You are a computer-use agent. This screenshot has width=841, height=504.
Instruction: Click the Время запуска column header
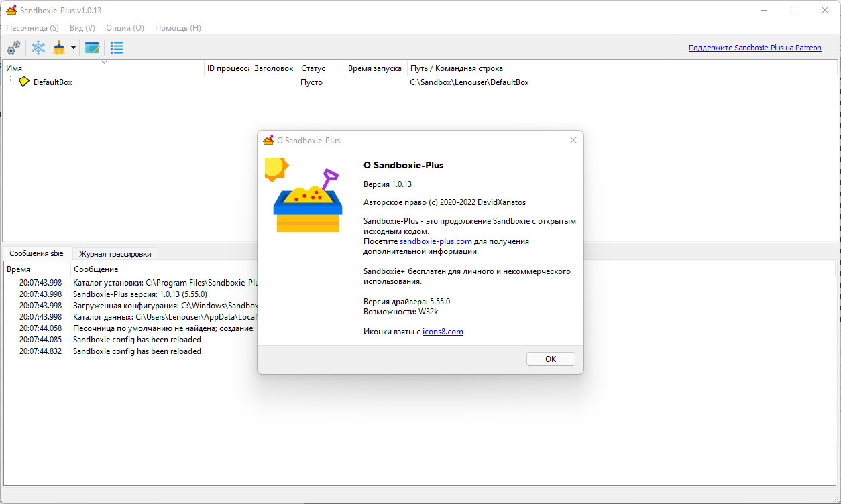[376, 68]
